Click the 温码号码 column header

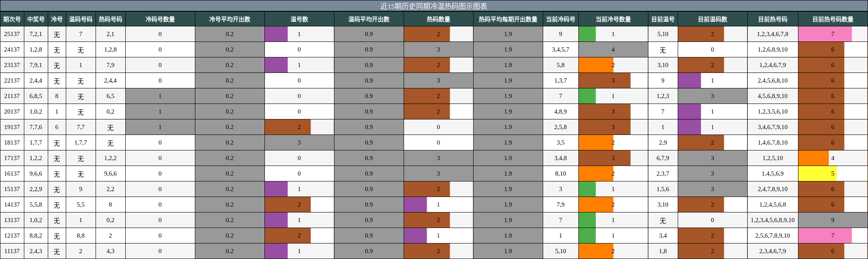pyautogui.click(x=80, y=19)
